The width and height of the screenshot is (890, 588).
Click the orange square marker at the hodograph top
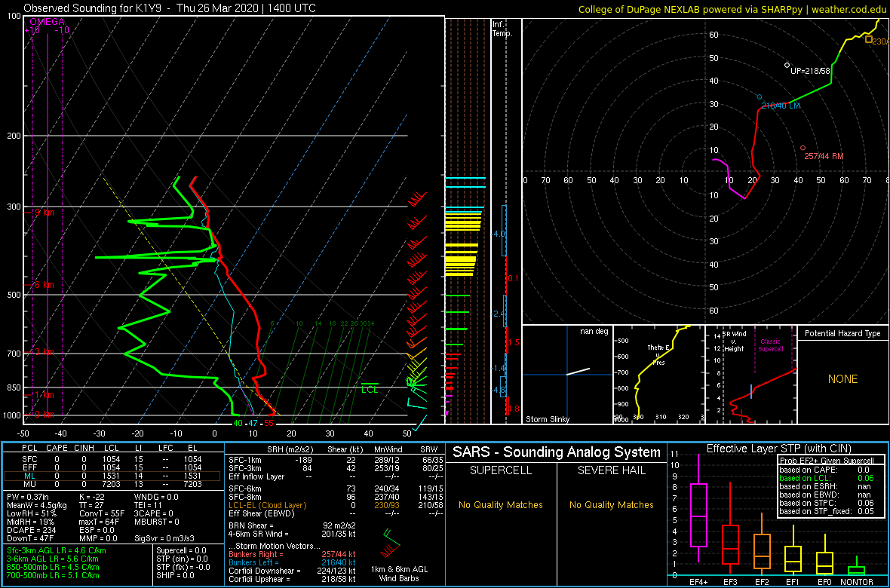coord(868,39)
